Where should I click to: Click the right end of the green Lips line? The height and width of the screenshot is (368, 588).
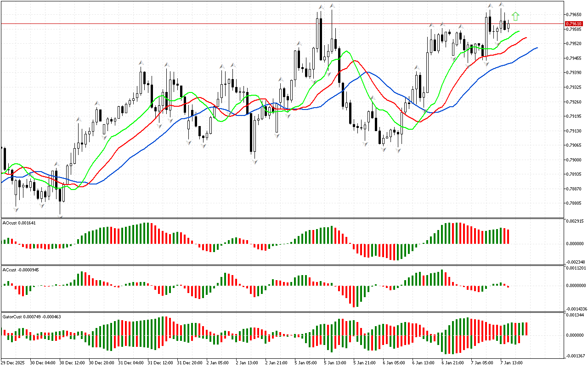519,31
